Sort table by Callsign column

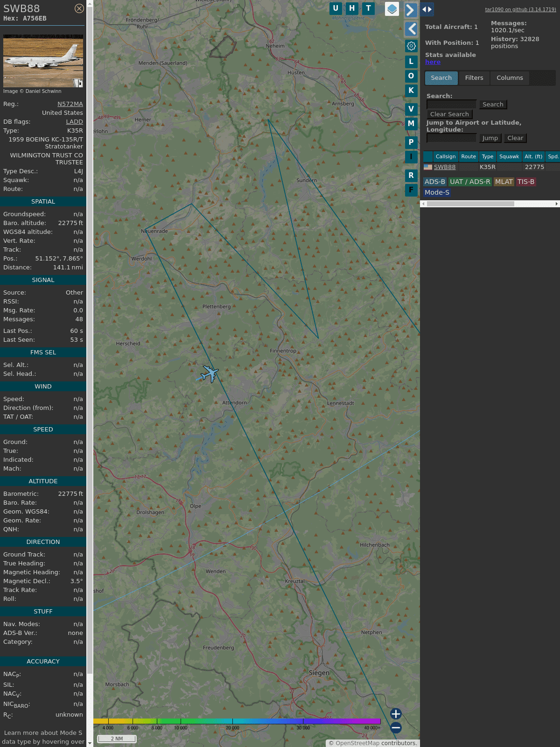click(x=446, y=157)
